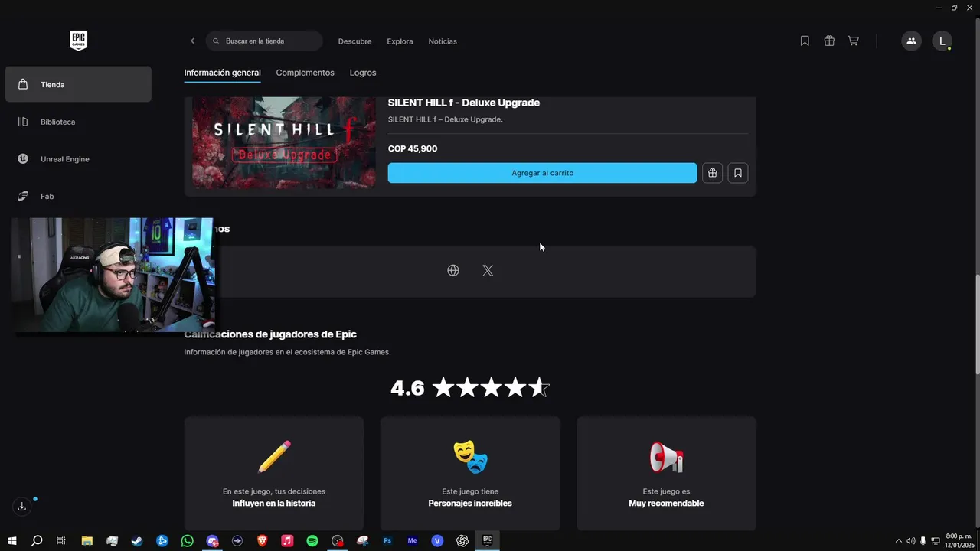Switch to the Complementos tab
This screenshot has height=551, width=980.
(x=305, y=73)
